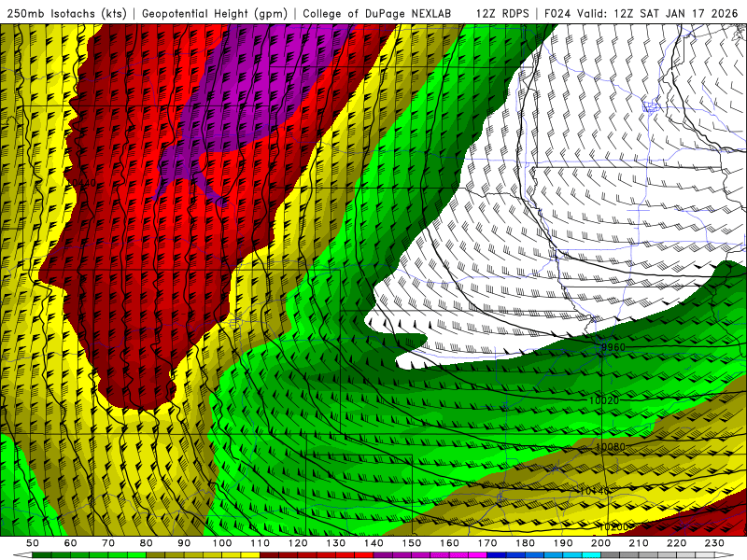The width and height of the screenshot is (747, 560).
Task: Click the 80 value on the color scale
Action: [146, 543]
